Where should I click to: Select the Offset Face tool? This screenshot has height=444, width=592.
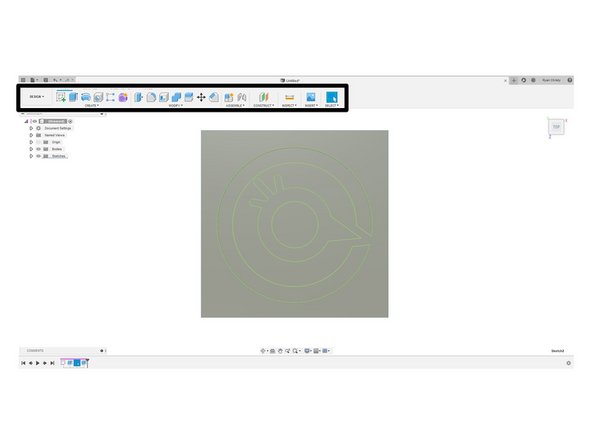189,97
